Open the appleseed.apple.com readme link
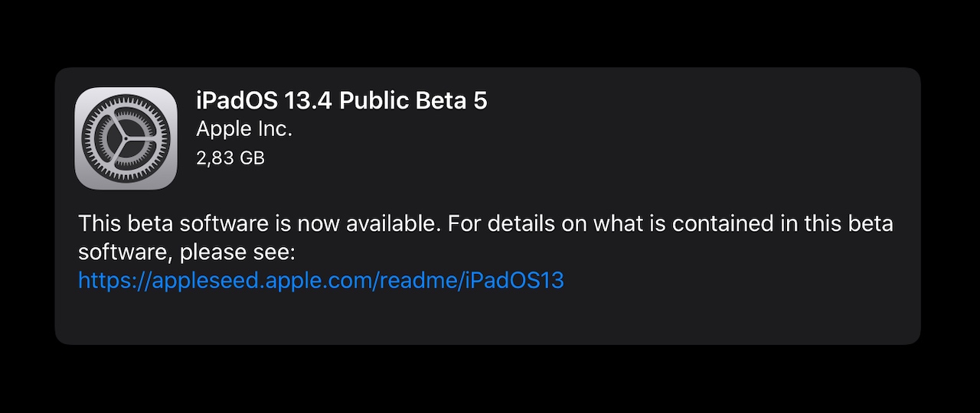The image size is (980, 413). point(321,281)
